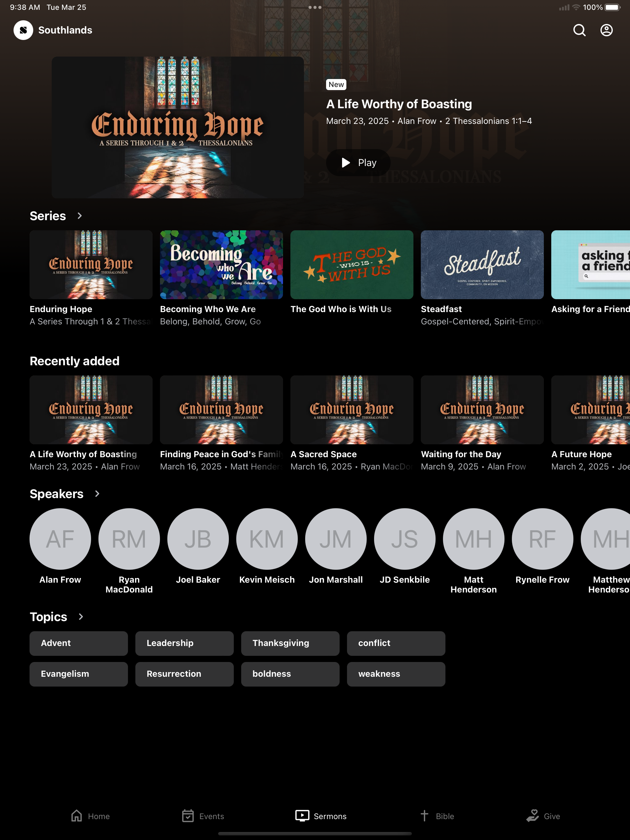Viewport: 630px width, 840px height.
Task: Tap the featured title A Life Worthy of Boasting
Action: point(399,104)
